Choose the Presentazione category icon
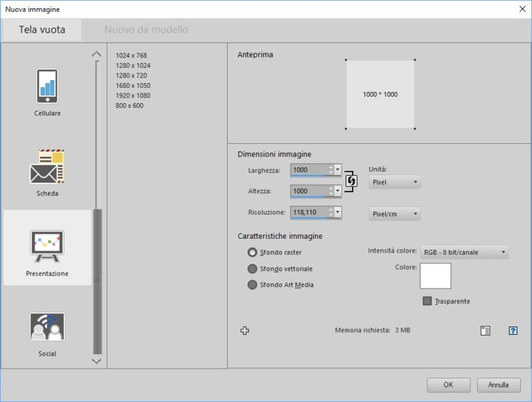Viewport: 532px width, 402px height. click(47, 247)
